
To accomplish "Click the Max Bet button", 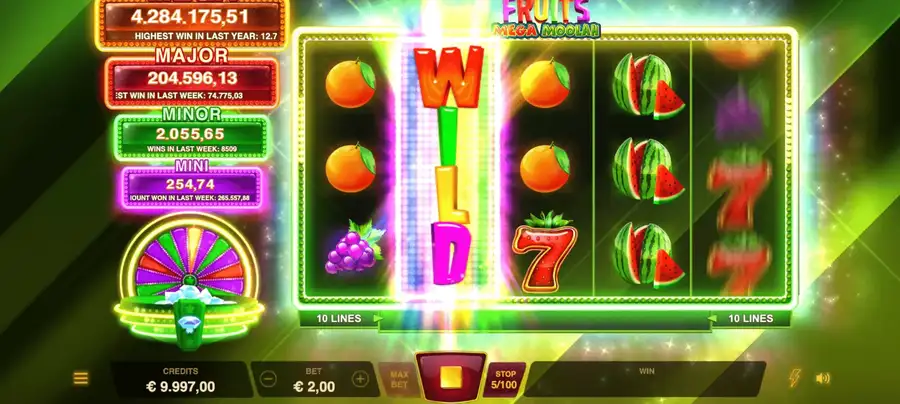I will coord(399,379).
